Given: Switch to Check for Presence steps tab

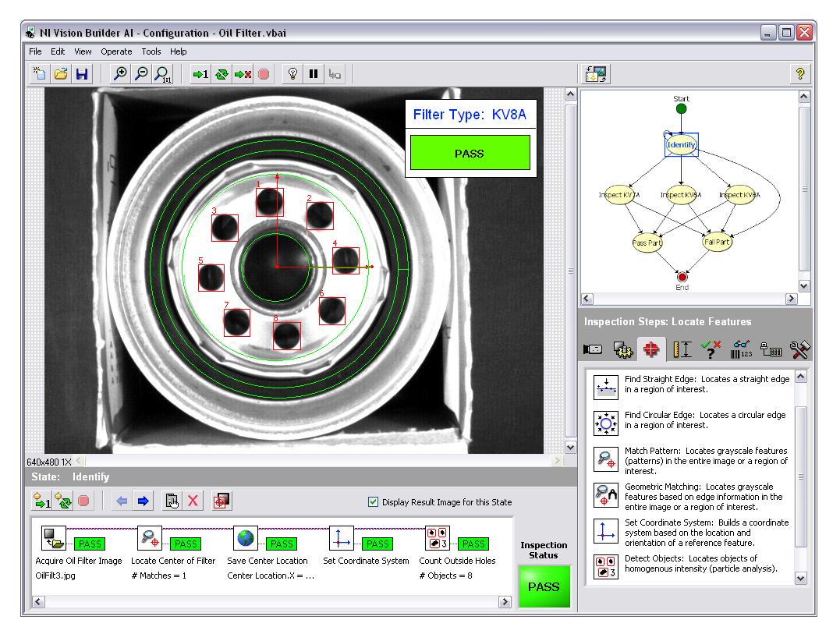Looking at the screenshot, I should click(x=711, y=349).
